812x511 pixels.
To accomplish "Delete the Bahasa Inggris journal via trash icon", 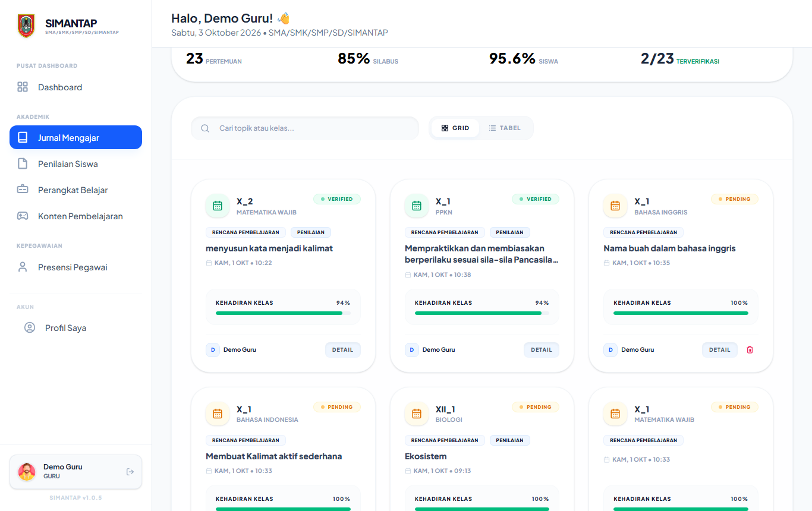I will (750, 350).
